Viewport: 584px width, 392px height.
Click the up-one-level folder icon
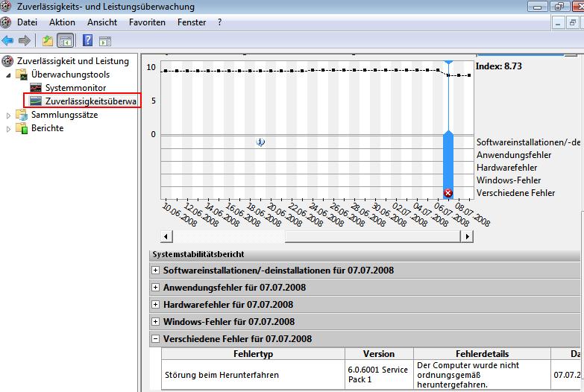(x=48, y=40)
